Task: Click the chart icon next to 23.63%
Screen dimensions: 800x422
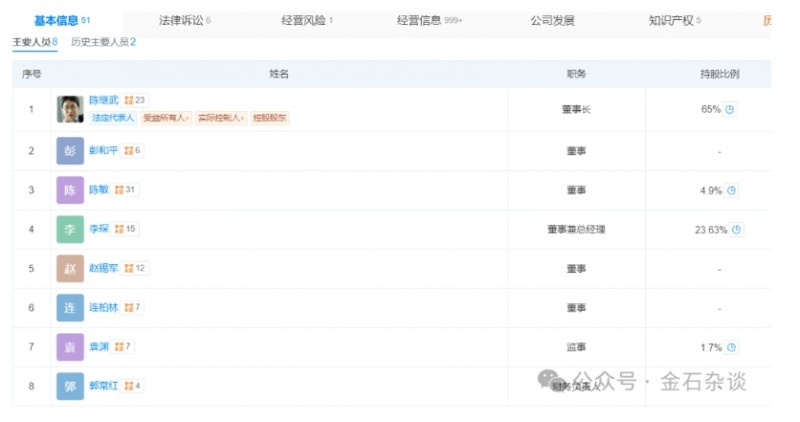Action: point(737,230)
